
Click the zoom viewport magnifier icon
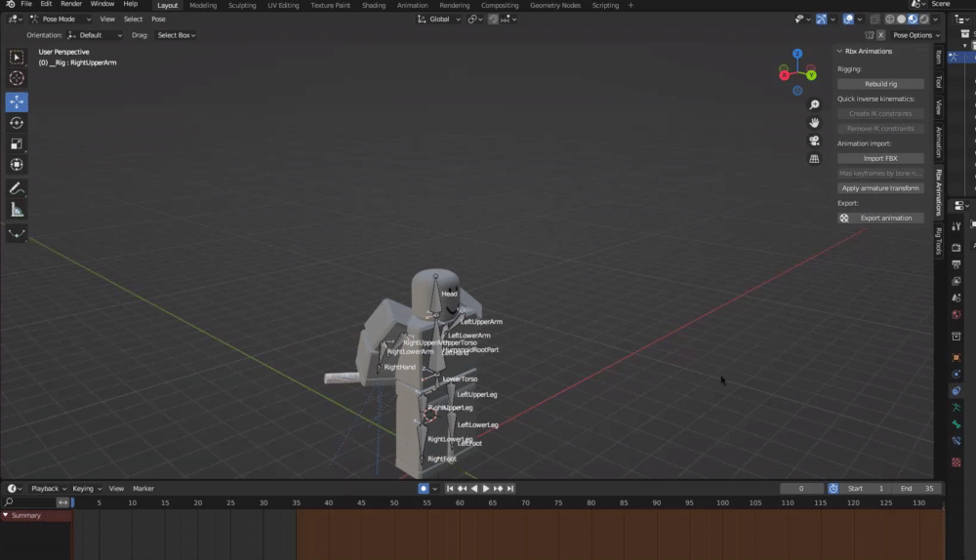click(814, 105)
